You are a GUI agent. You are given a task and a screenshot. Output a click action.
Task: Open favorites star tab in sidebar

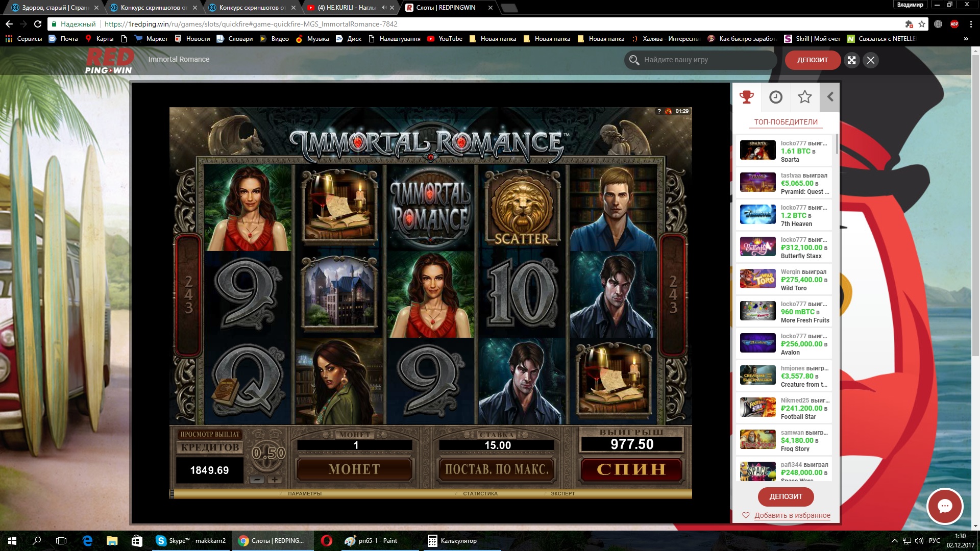click(804, 97)
